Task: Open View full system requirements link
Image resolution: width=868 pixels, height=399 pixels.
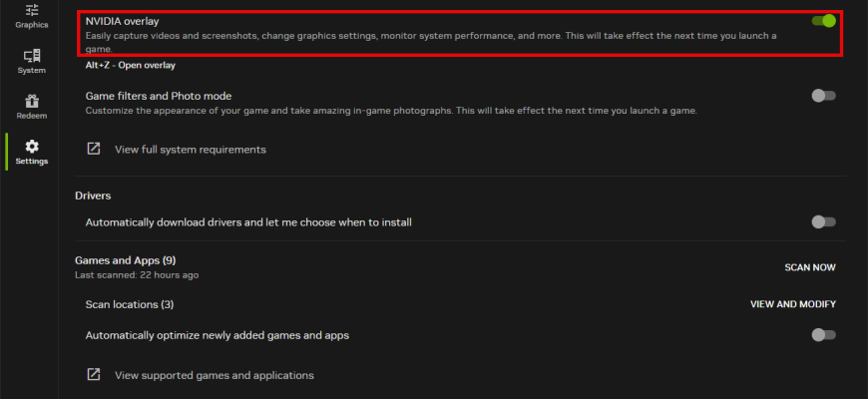Action: [191, 150]
